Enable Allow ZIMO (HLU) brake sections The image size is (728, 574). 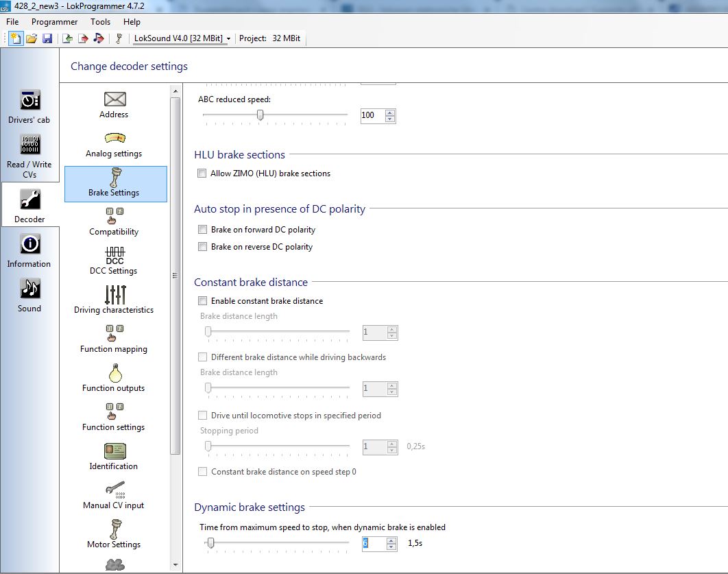click(202, 174)
